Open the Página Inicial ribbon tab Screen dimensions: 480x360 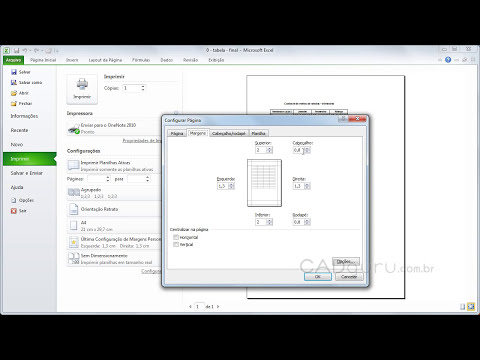pyautogui.click(x=43, y=60)
